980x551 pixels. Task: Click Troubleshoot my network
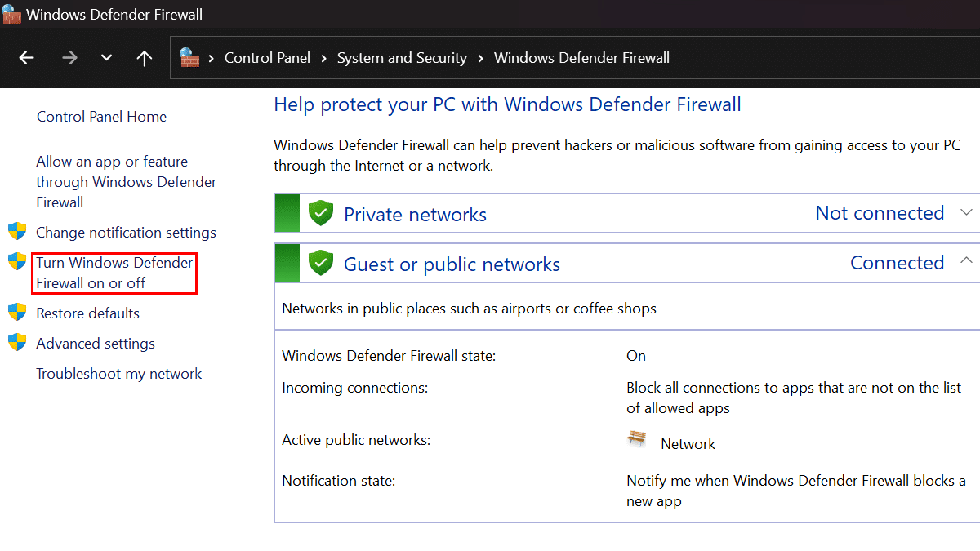click(118, 373)
